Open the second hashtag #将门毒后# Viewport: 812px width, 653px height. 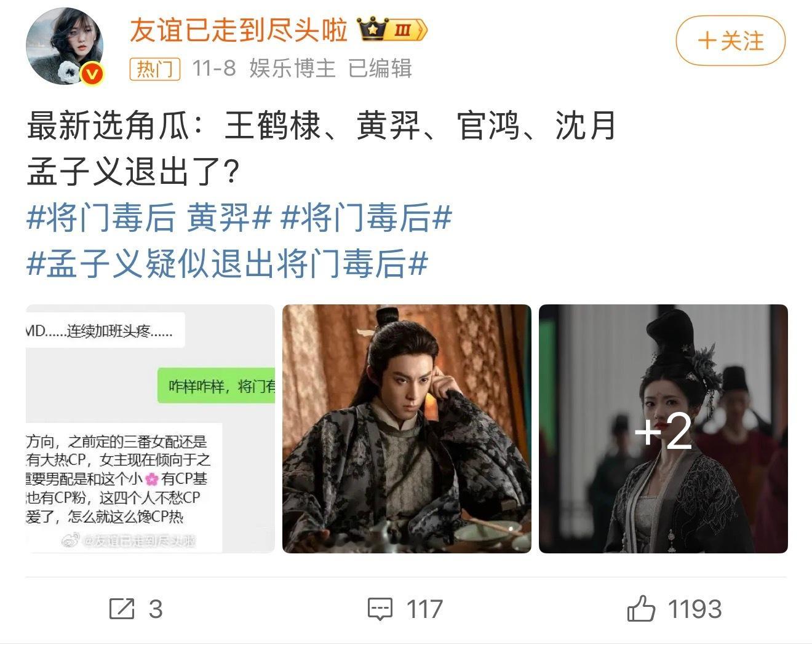[367, 218]
